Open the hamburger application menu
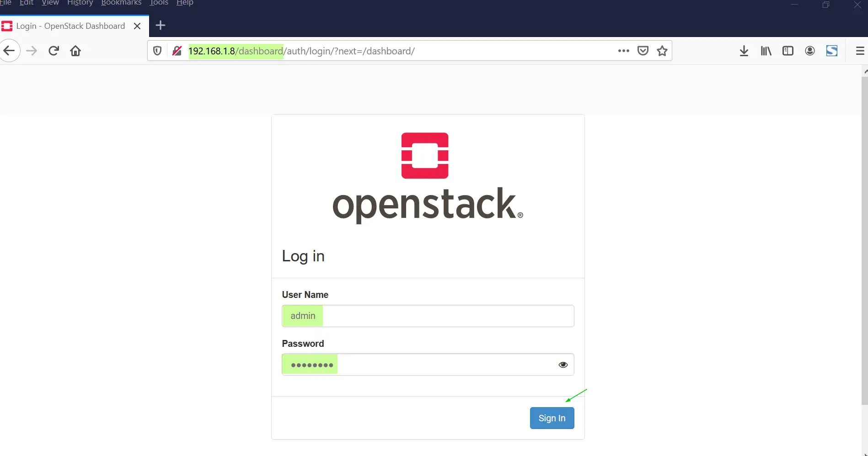Viewport: 868px width, 456px height. [x=860, y=51]
